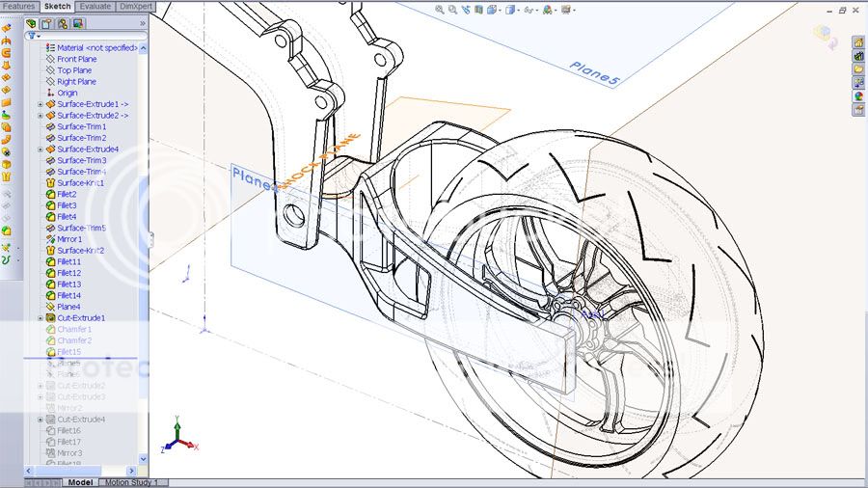Expand the Surface-Extrude1 feature
This screenshot has width=868, height=488.
[x=40, y=104]
